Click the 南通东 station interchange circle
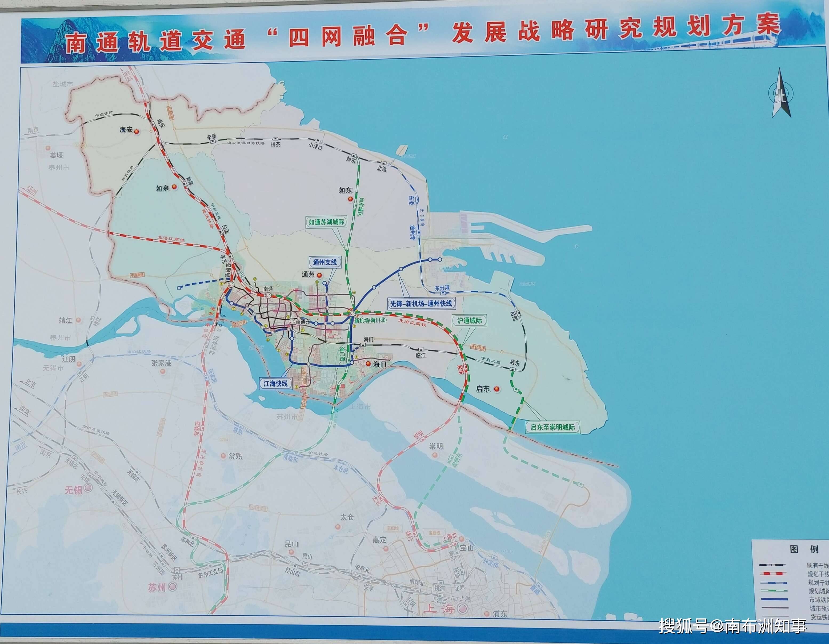 click(x=292, y=321)
